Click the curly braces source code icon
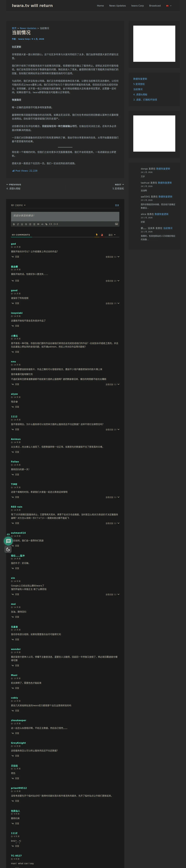186x868 pixels. [x=51, y=224]
